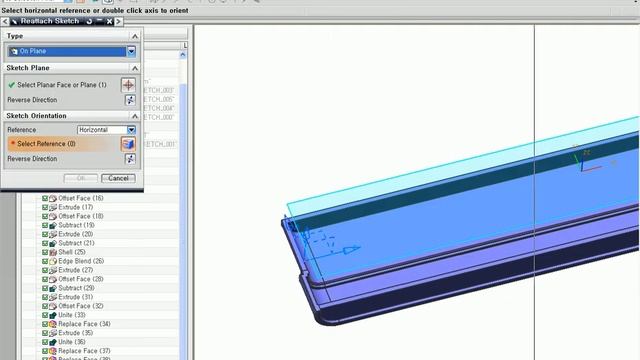Click the Replace Face (37) feature icon
640x360 pixels.
[53, 351]
